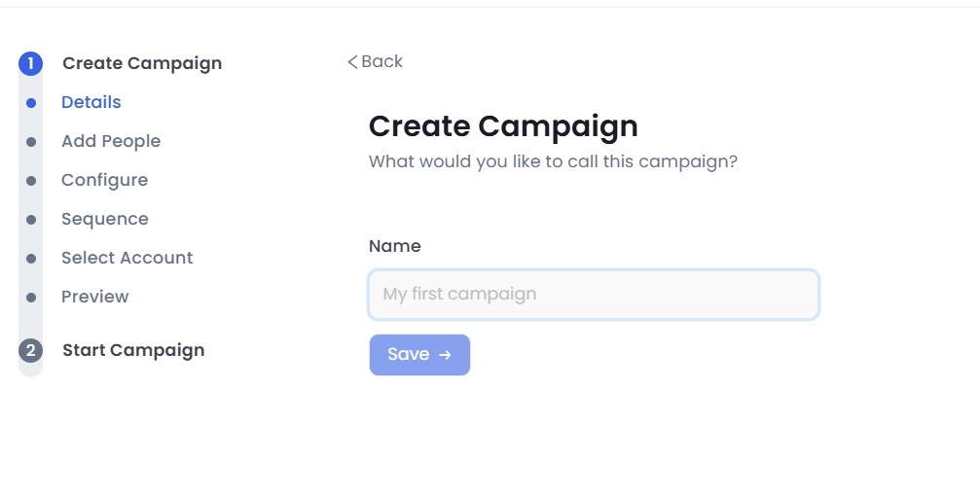Click the bullet dot beside Configure

pos(31,181)
